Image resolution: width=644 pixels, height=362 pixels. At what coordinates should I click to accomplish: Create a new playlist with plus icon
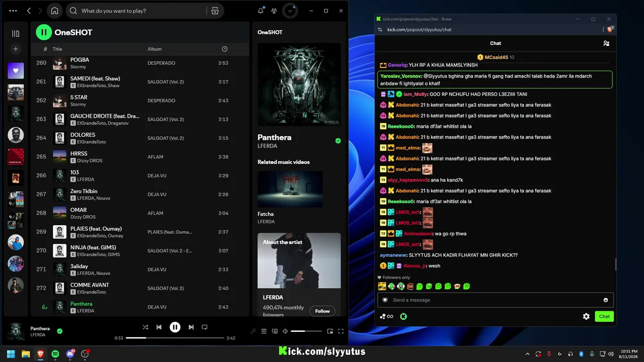pos(16,49)
